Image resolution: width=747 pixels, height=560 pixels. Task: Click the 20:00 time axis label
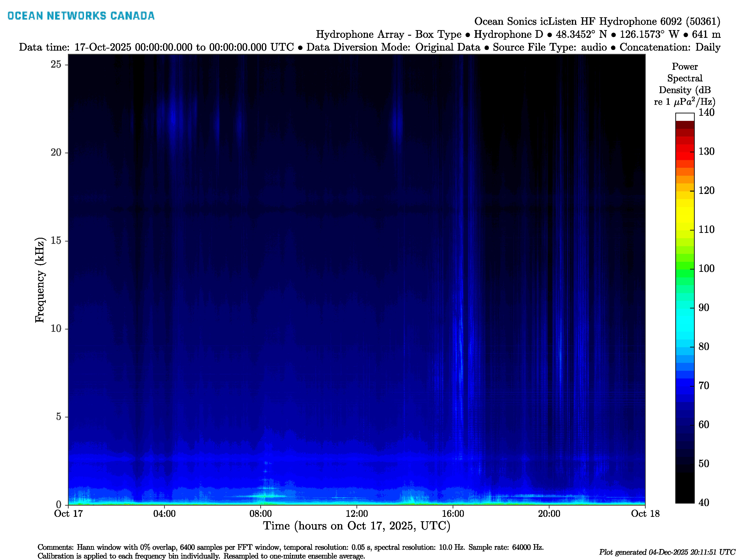[549, 514]
